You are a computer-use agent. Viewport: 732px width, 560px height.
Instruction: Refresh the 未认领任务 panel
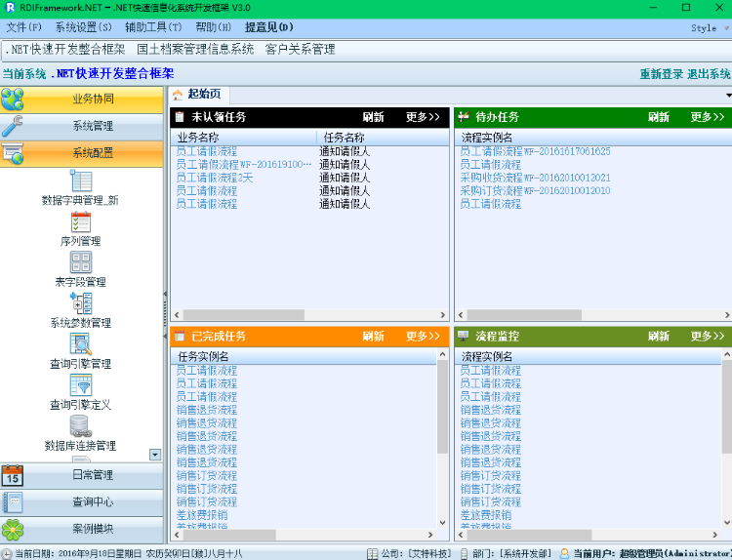[x=374, y=117]
